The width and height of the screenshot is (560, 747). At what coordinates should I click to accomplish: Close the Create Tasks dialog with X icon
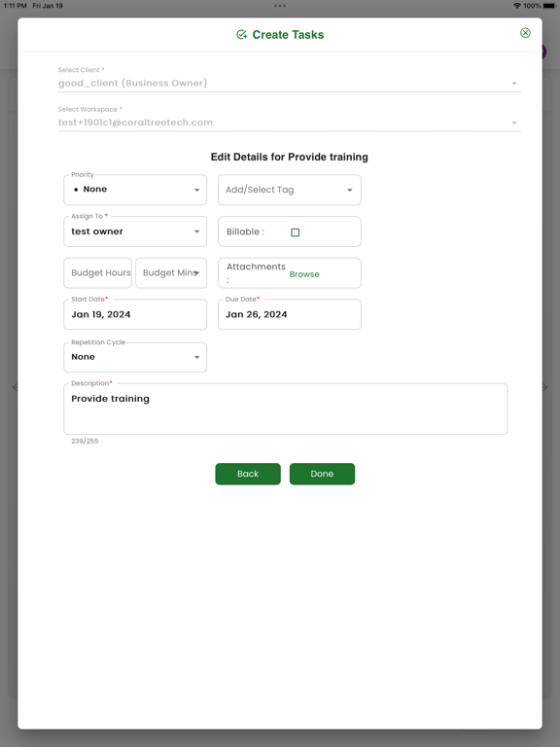525,32
